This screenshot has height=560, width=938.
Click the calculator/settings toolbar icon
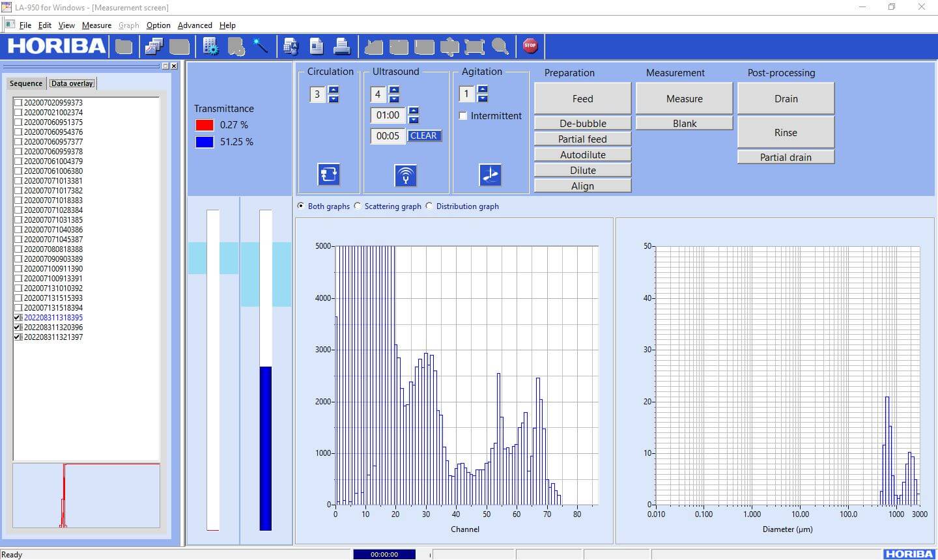pyautogui.click(x=210, y=46)
